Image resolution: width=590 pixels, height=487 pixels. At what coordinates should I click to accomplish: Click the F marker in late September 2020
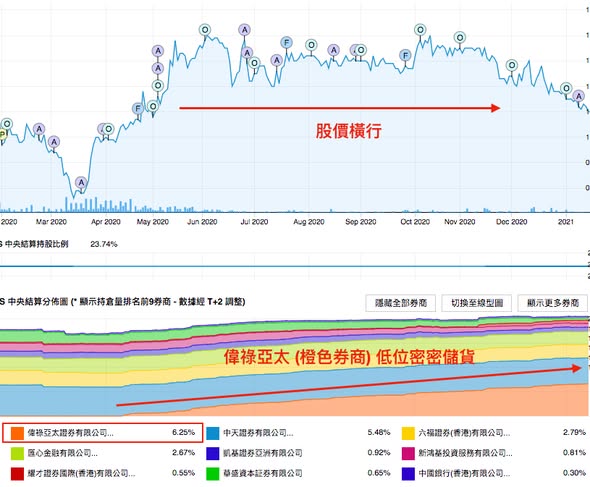pyautogui.click(x=405, y=56)
